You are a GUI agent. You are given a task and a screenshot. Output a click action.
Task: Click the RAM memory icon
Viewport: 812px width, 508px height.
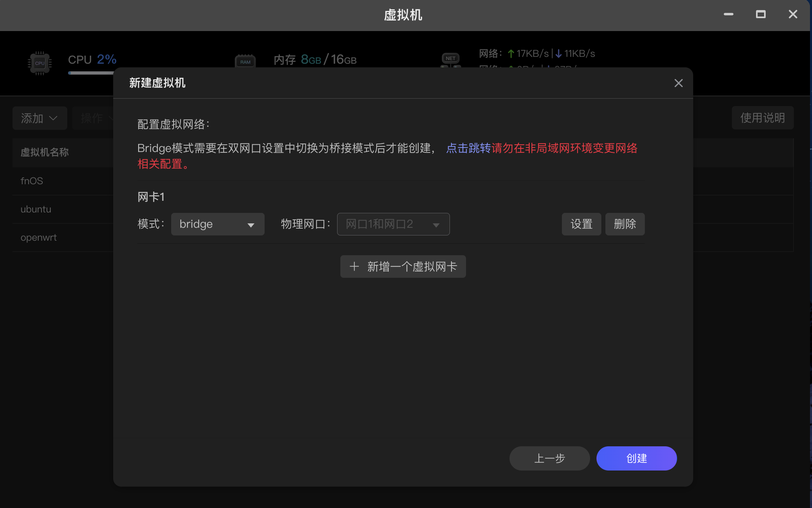coord(245,62)
